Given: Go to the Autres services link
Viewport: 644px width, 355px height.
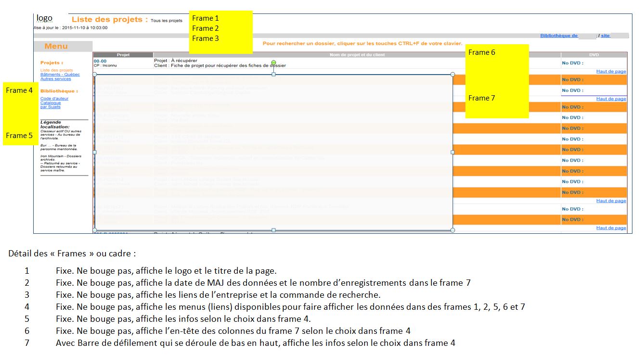Looking at the screenshot, I should tap(55, 79).
